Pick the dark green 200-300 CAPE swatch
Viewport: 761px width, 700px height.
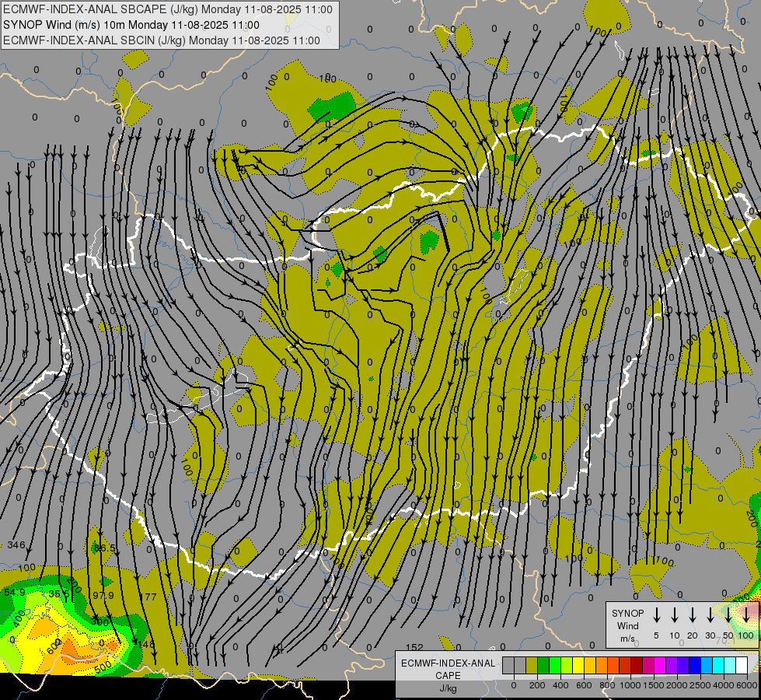coord(543,666)
